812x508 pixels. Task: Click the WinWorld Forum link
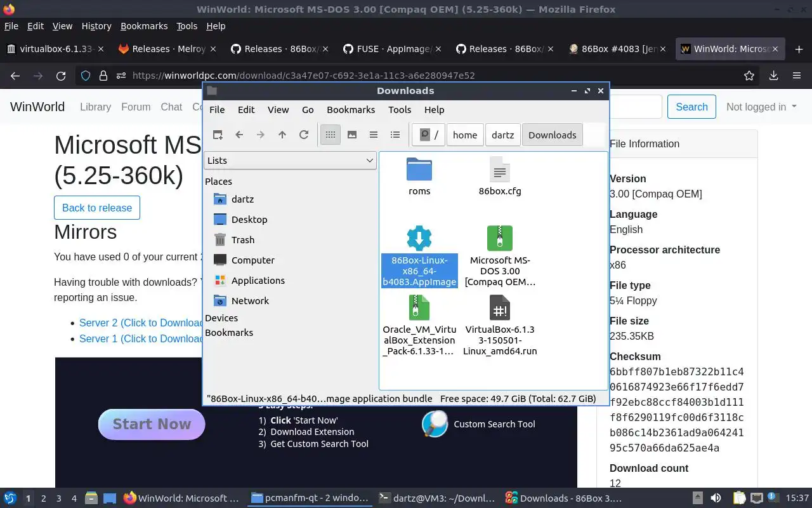[x=136, y=107]
